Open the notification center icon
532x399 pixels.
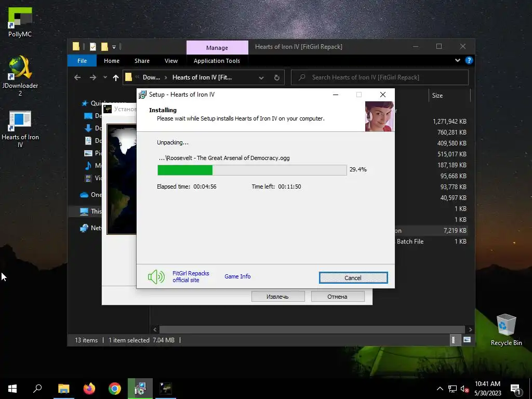click(x=516, y=390)
